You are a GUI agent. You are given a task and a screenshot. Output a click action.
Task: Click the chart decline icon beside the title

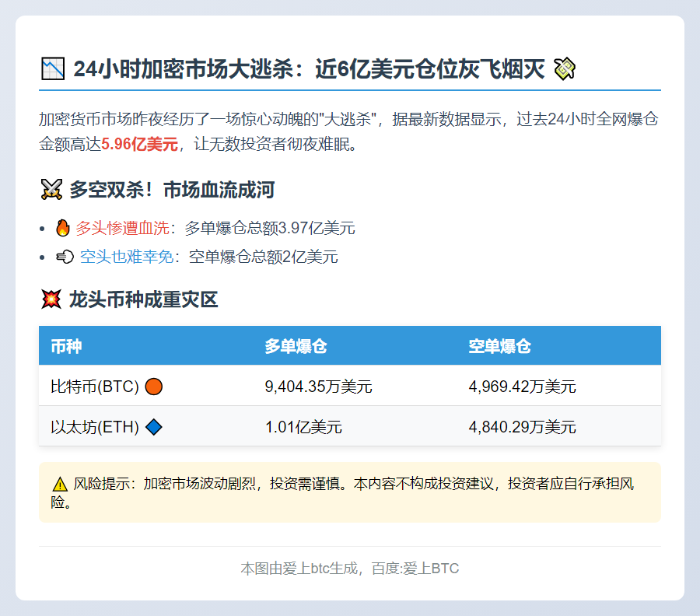[x=52, y=68]
